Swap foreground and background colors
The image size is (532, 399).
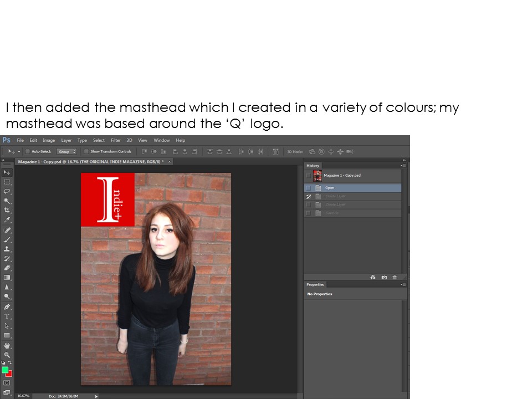[x=10, y=362]
